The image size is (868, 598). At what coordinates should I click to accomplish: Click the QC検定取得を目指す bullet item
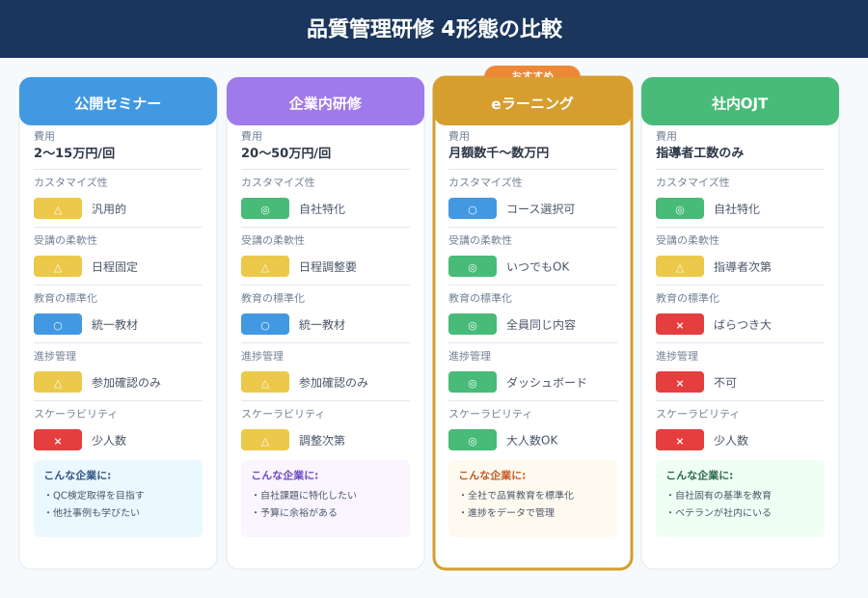tap(96, 495)
